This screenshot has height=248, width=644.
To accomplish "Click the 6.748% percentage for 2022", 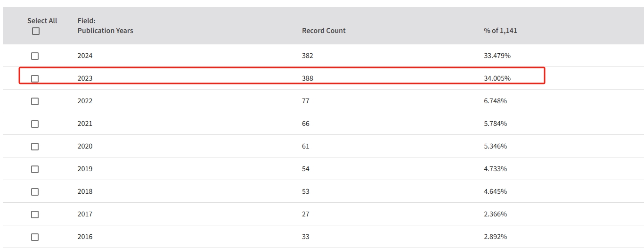I will [x=495, y=101].
